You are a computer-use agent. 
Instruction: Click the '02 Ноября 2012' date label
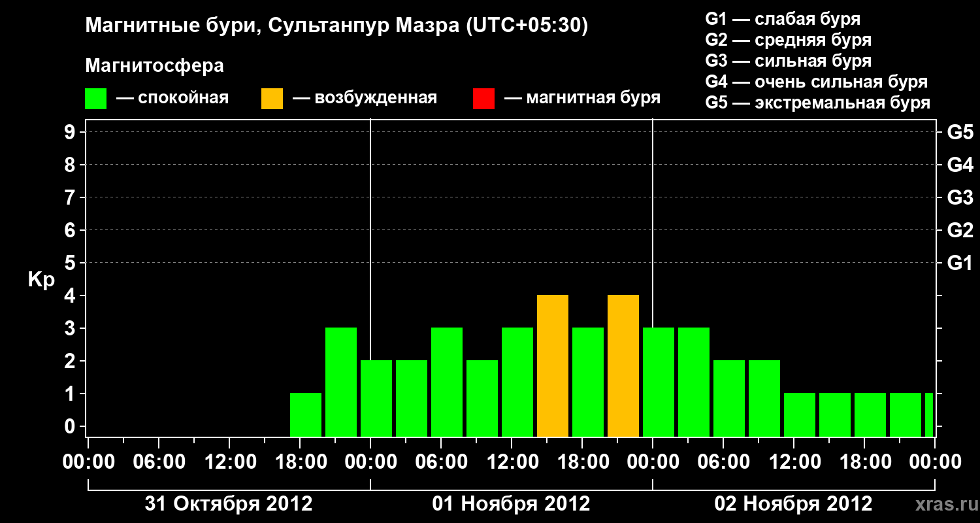coord(793,504)
